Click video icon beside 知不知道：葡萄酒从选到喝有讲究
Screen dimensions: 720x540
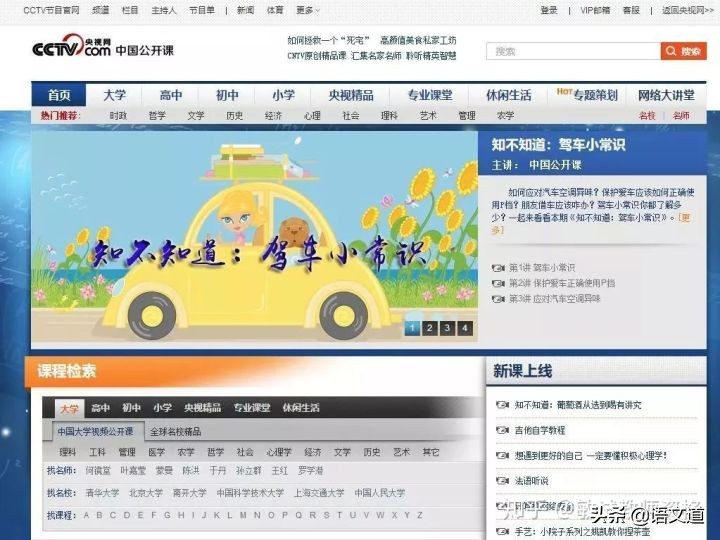click(502, 405)
